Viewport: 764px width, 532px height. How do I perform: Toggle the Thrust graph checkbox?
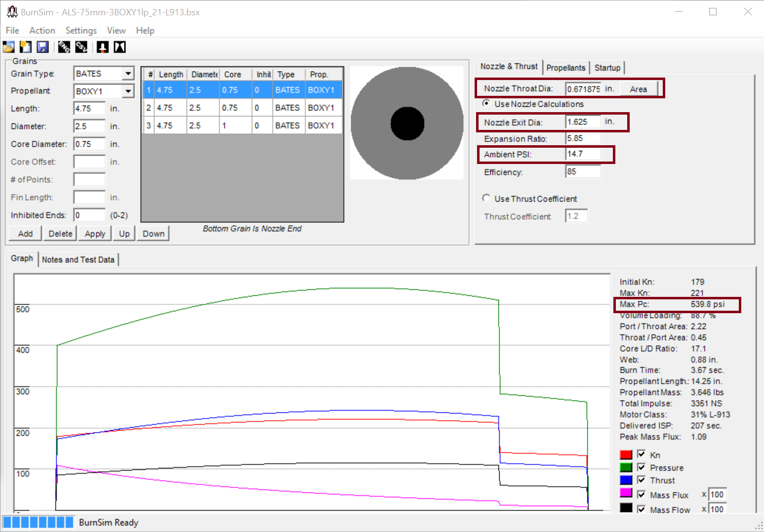pos(642,480)
